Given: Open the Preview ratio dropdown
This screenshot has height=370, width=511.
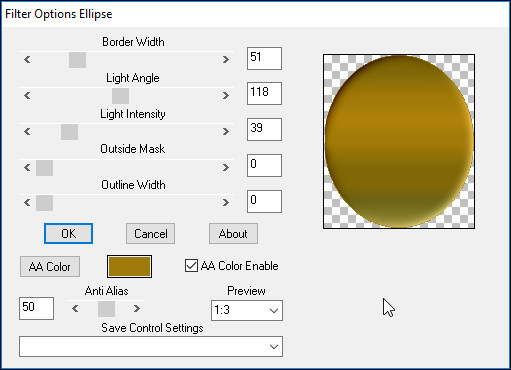Looking at the screenshot, I should pos(247,311).
